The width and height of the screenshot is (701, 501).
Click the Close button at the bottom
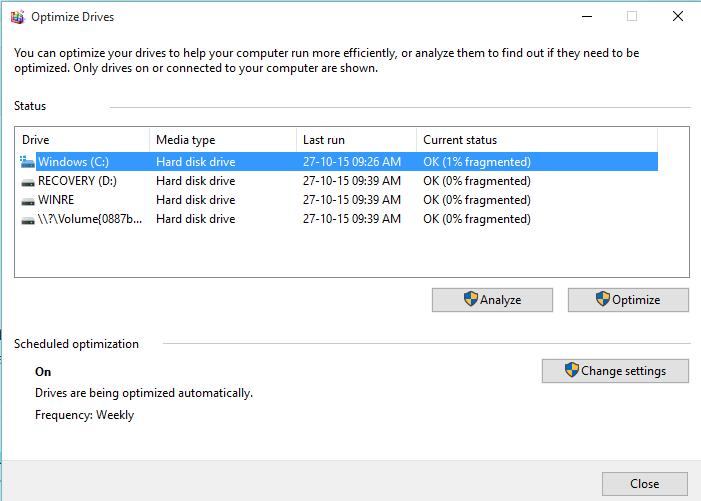point(645,484)
